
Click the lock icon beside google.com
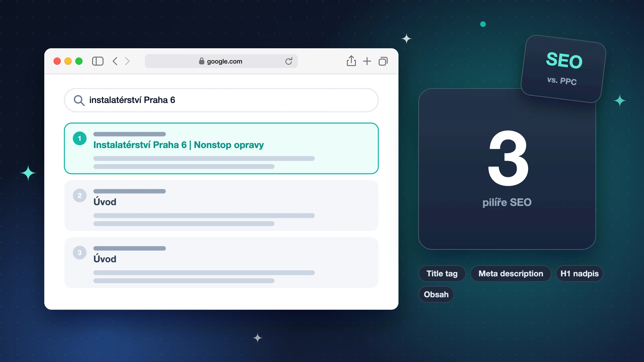click(x=202, y=61)
